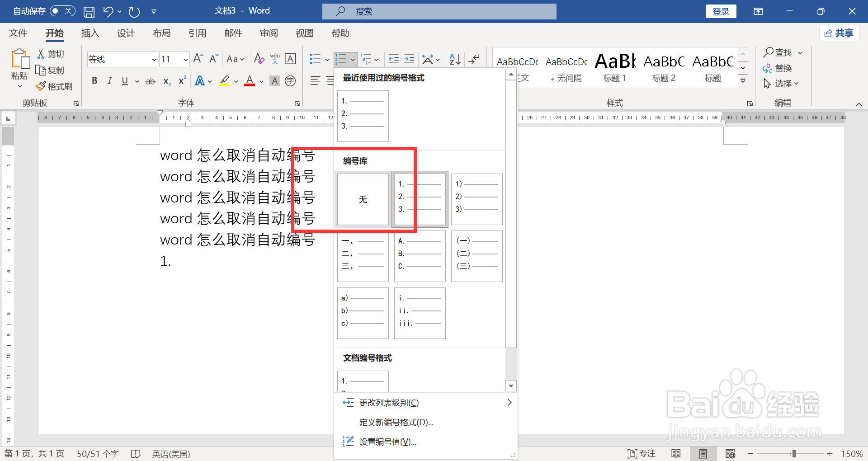The height and width of the screenshot is (461, 868).
Task: Toggle Focus (专注) mode
Action: (642, 453)
